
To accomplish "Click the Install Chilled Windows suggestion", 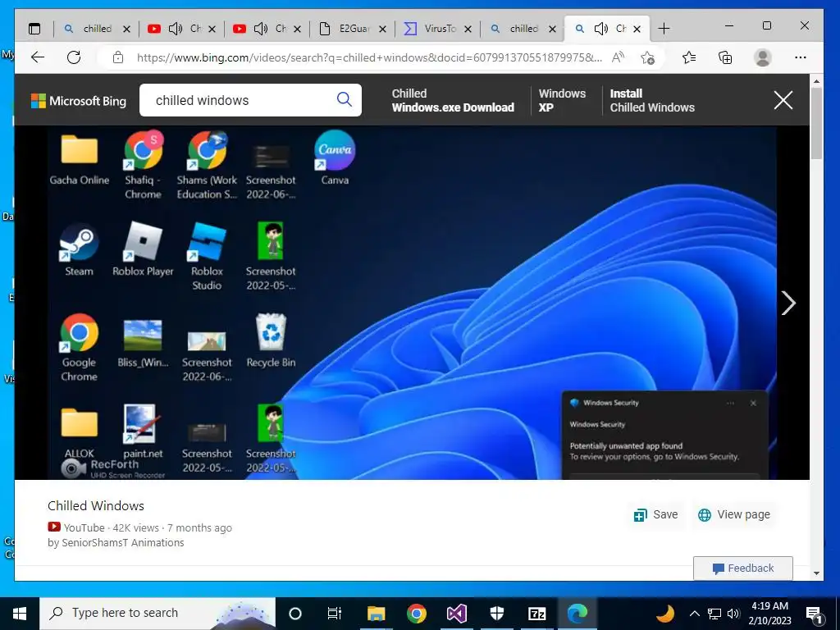I will [652, 101].
